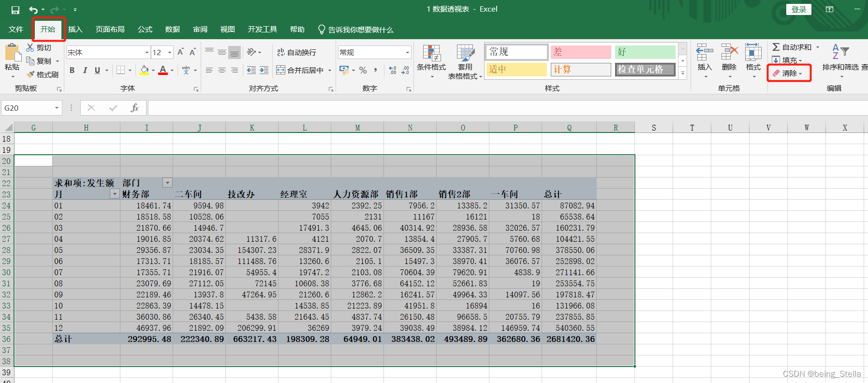The height and width of the screenshot is (383, 868).
Task: Apply the 检查单元格 cell style
Action: tap(645, 70)
